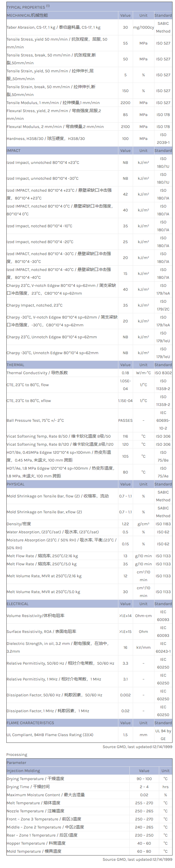Screen dimensions: 175x868
Task: Select the Thermal Conductivity row label
Action: (37, 373)
